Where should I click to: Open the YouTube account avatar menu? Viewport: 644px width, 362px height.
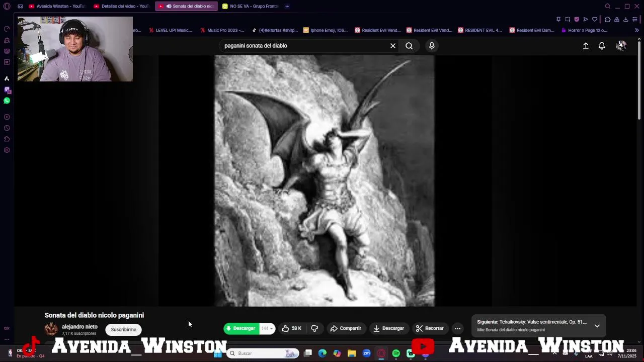point(621,46)
